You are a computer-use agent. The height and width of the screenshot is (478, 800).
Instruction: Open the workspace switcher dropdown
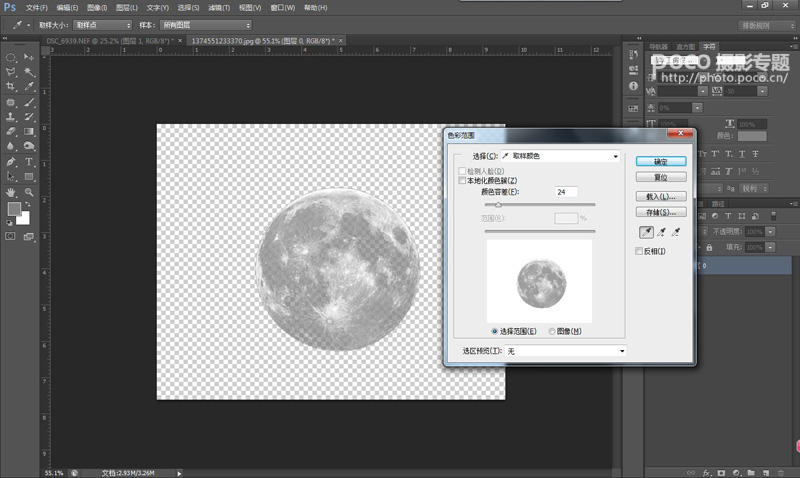click(767, 26)
